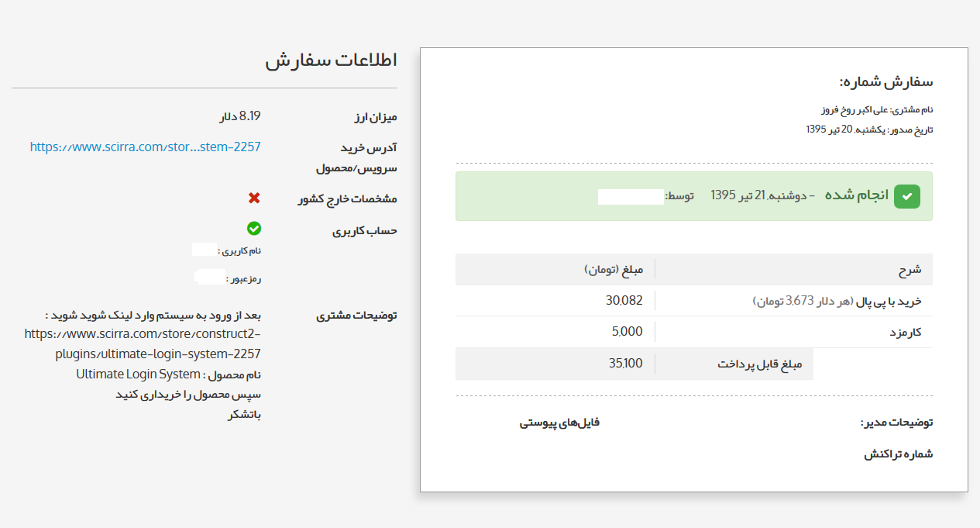Click the خرید با پی پال row description
The height and width of the screenshot is (528, 980).
coord(837,301)
